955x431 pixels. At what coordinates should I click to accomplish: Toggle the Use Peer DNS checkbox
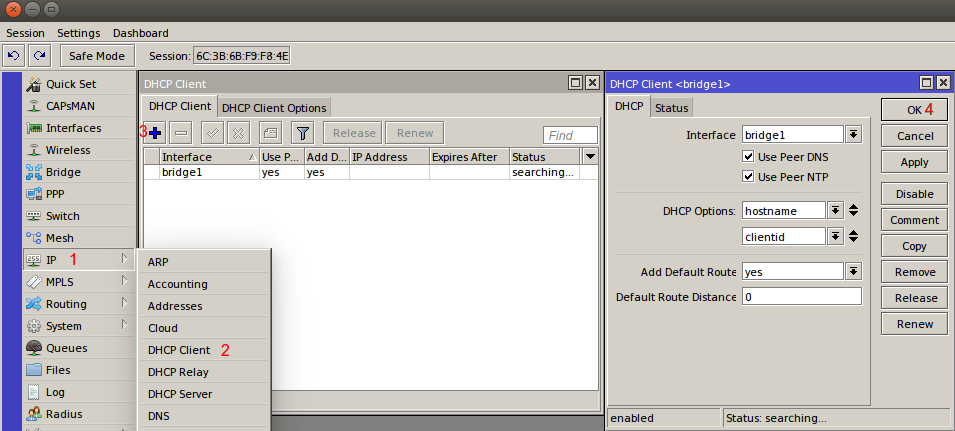(748, 157)
